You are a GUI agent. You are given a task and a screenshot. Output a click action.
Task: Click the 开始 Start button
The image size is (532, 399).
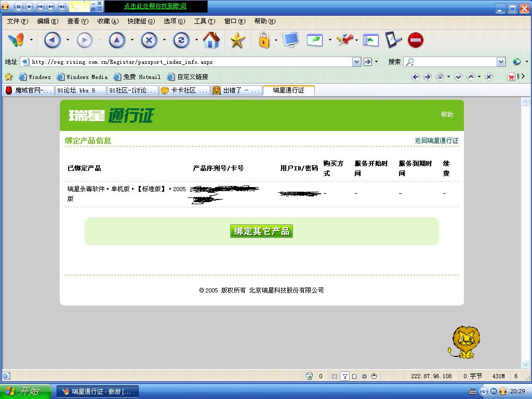pyautogui.click(x=26, y=391)
